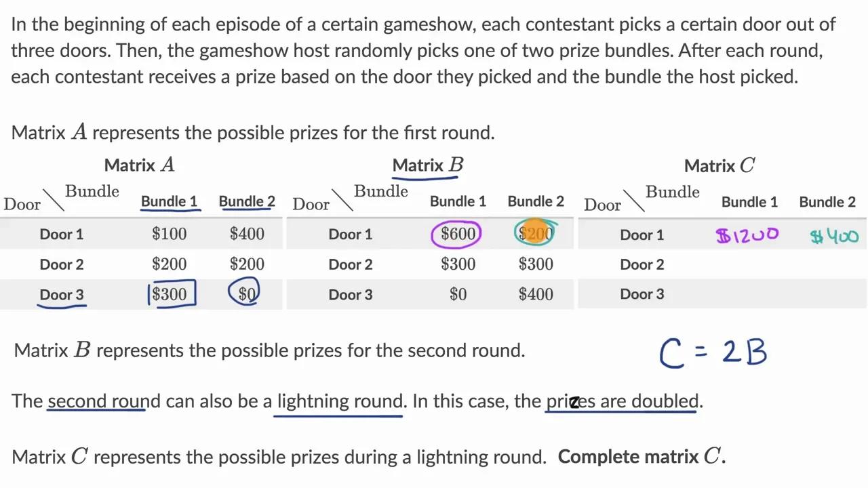The image size is (868, 488).
Task: Click the $400 for Door 3 in Matrix B
Action: [536, 294]
